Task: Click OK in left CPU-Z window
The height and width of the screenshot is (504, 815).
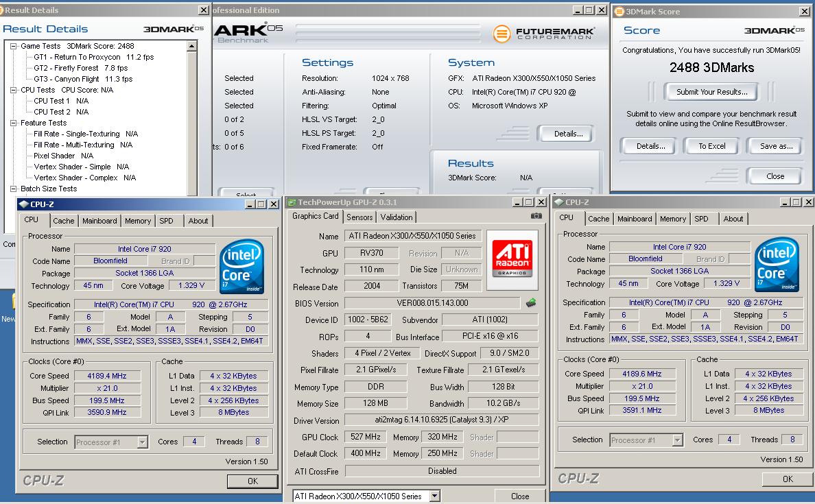Action: (x=252, y=481)
